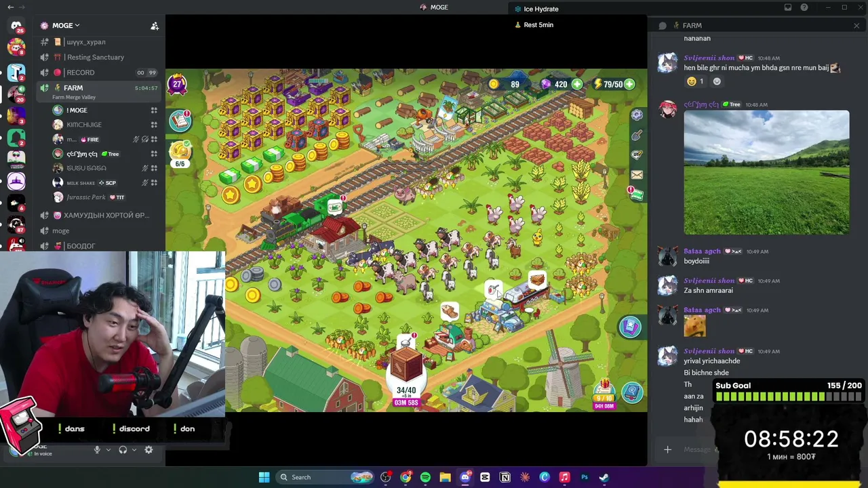
Task: Open the Discord inbox icon
Action: [788, 7]
